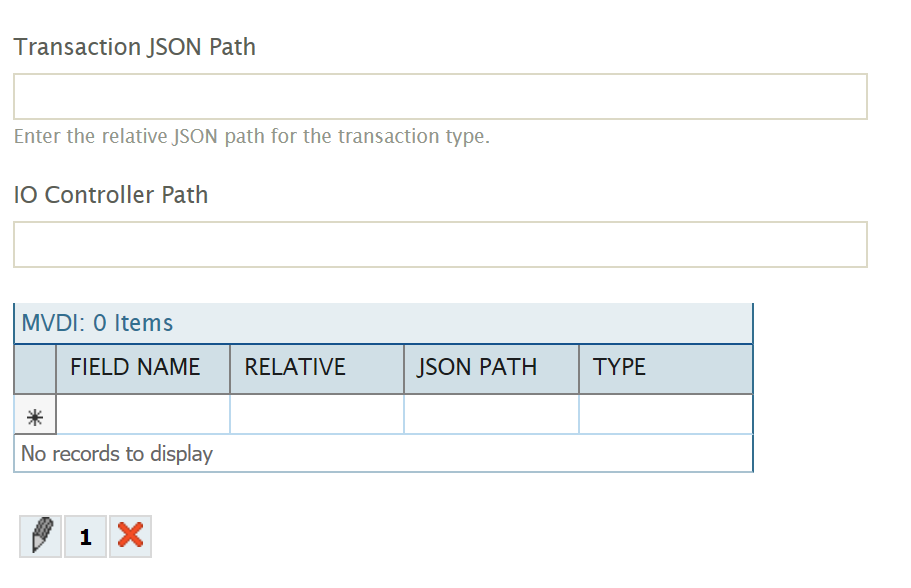Click the empty Relative cell in new row
Image resolution: width=911 pixels, height=588 pixels.
pos(316,415)
